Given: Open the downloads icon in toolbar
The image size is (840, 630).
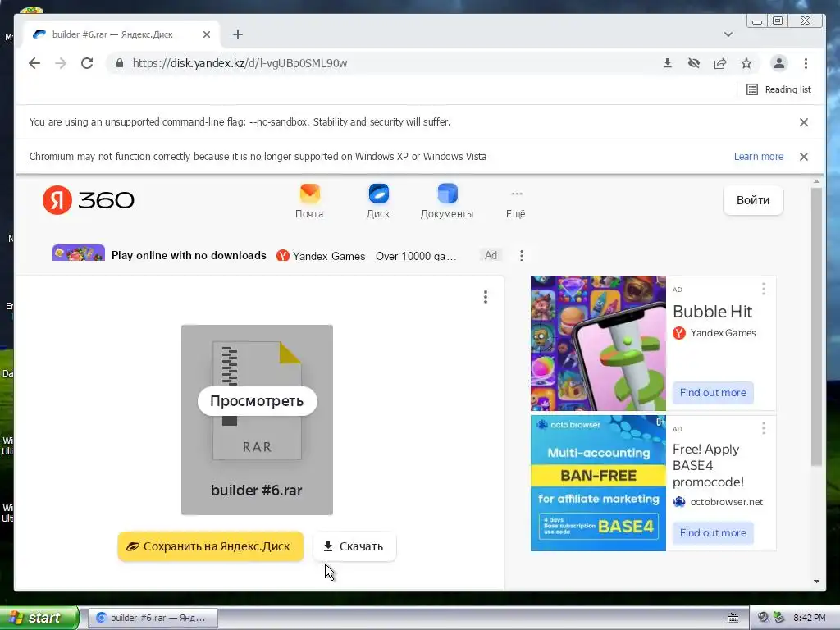Looking at the screenshot, I should tap(668, 63).
